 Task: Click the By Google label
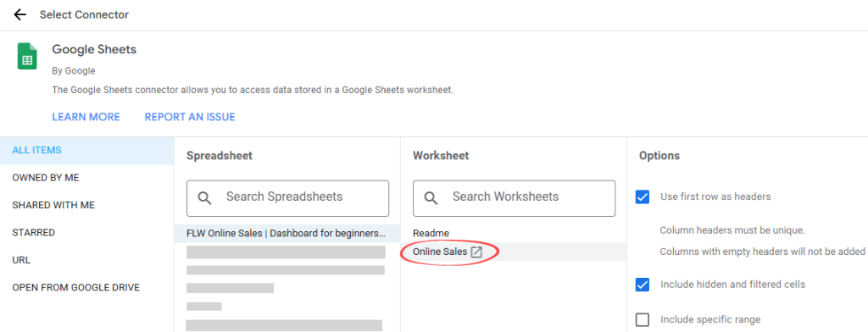coord(74,71)
